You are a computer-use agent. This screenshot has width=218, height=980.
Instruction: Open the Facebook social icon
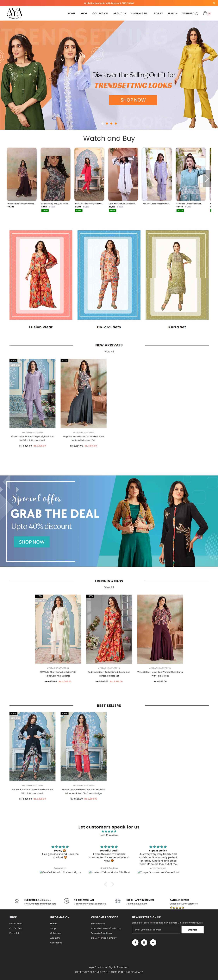[135, 942]
